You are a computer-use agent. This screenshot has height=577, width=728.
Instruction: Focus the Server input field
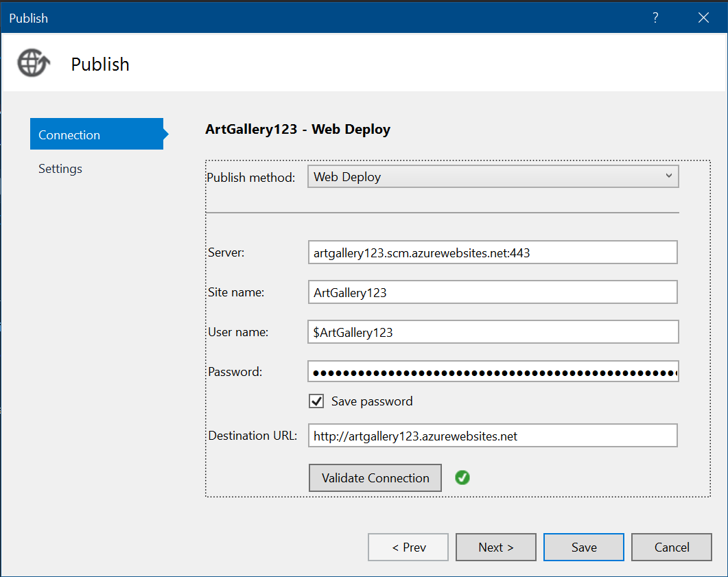493,252
